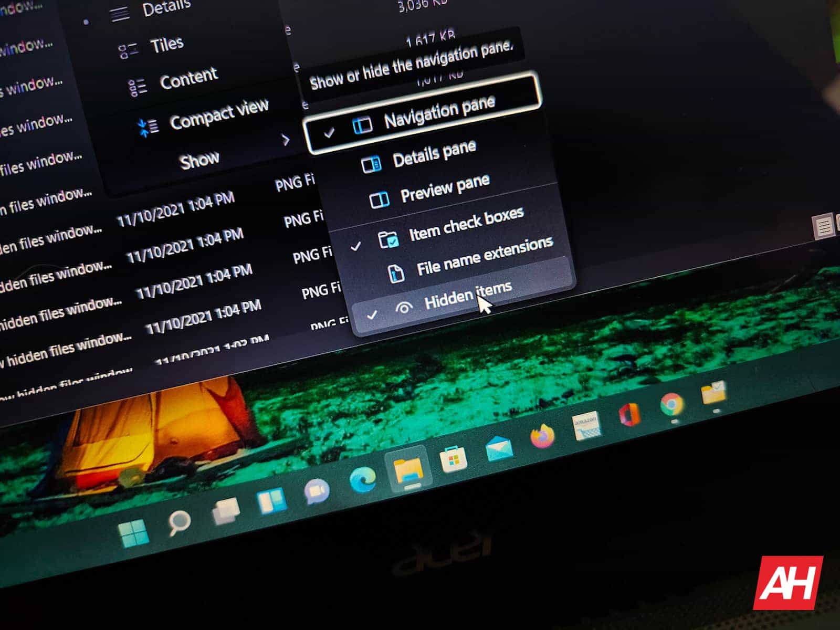Click the Tiles view icon

[128, 51]
